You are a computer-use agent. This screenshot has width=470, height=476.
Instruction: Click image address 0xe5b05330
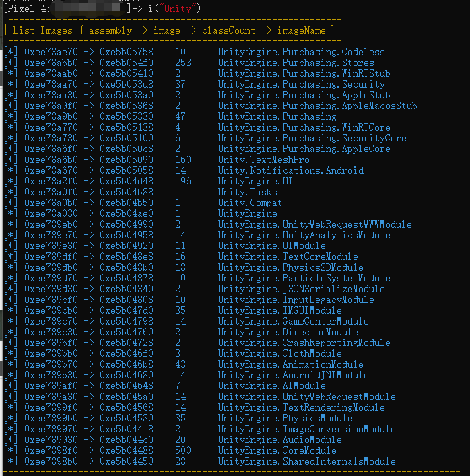(127, 116)
